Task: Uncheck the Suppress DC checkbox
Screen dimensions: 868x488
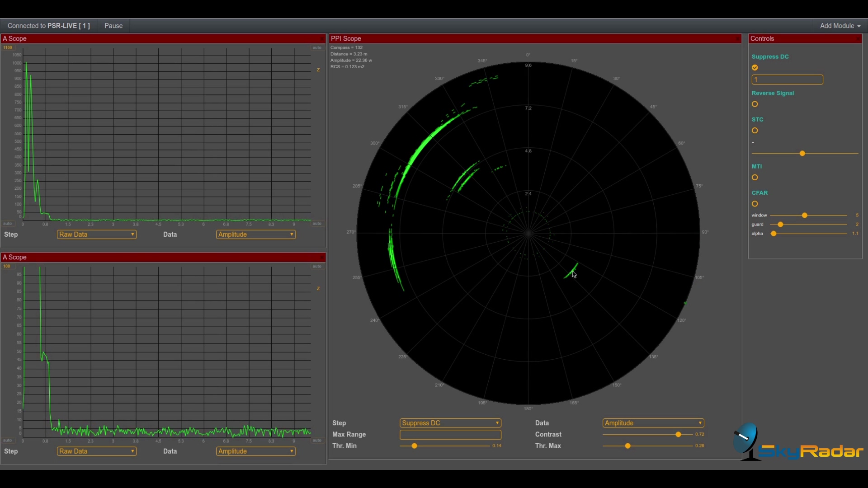Action: point(754,67)
